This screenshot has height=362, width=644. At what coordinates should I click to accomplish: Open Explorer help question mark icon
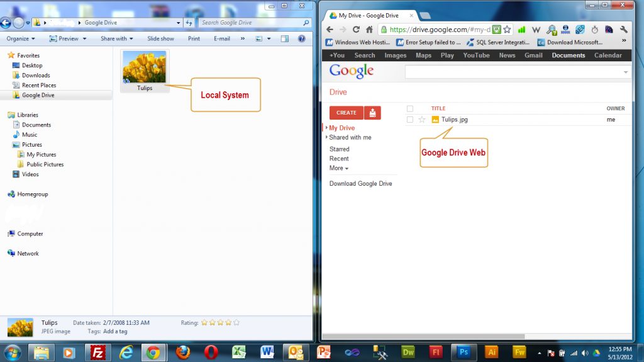(x=301, y=38)
